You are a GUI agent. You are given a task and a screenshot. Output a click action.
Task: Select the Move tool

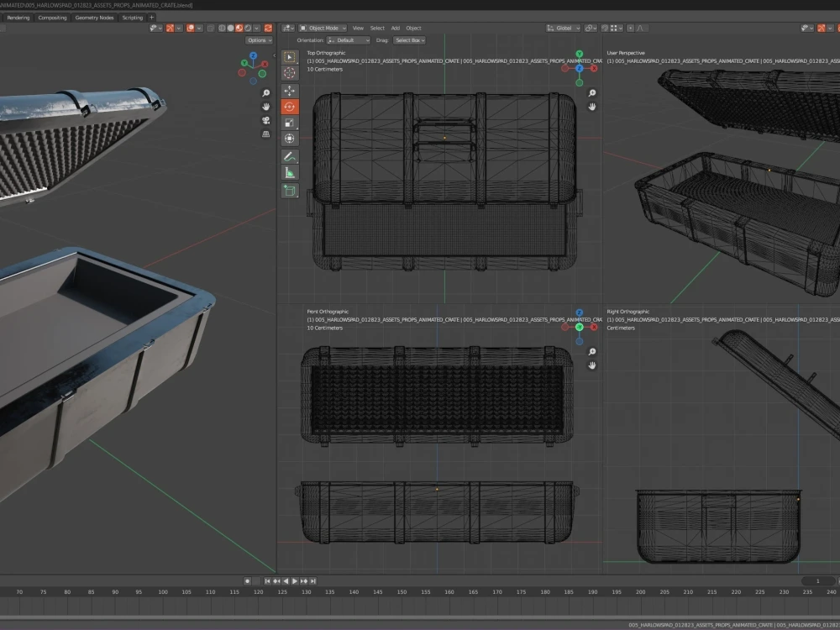290,91
